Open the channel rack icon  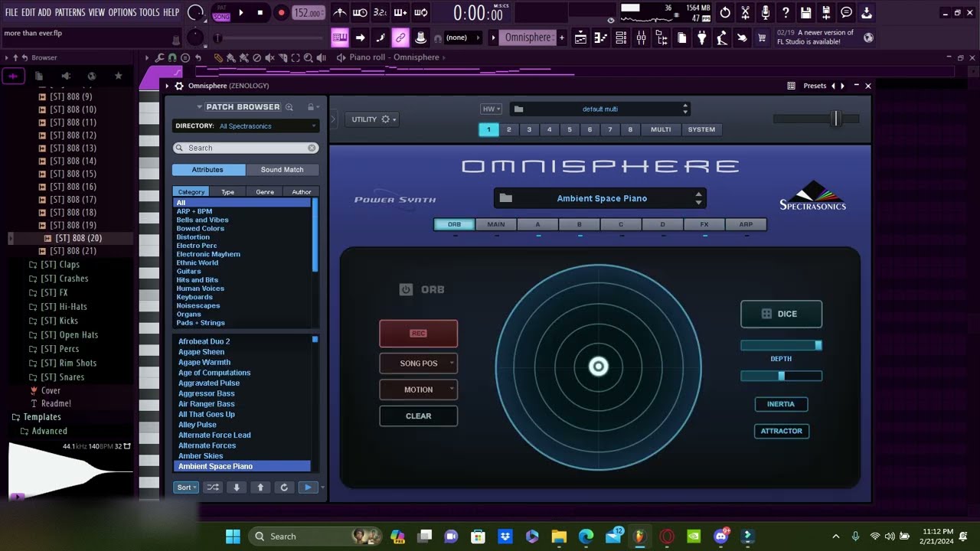621,37
